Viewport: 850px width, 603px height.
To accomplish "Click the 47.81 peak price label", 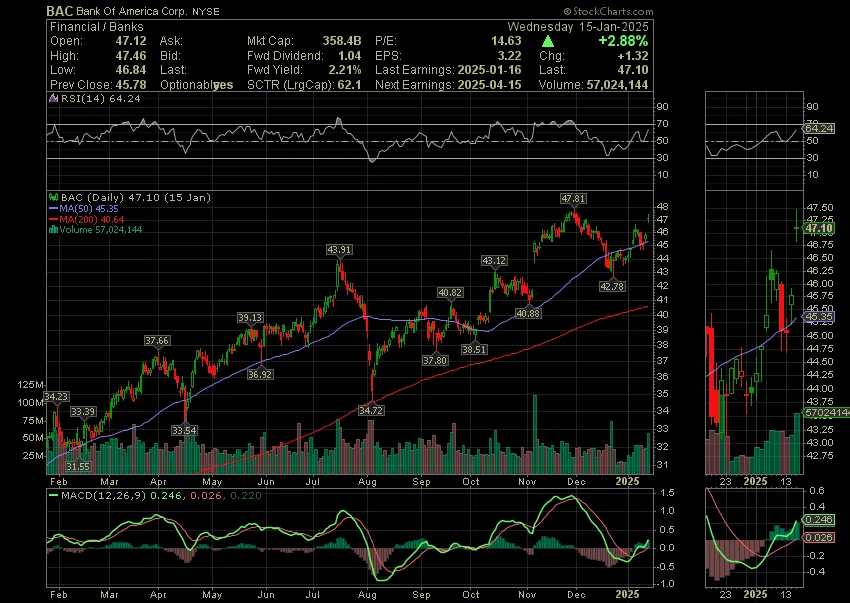I will point(573,198).
